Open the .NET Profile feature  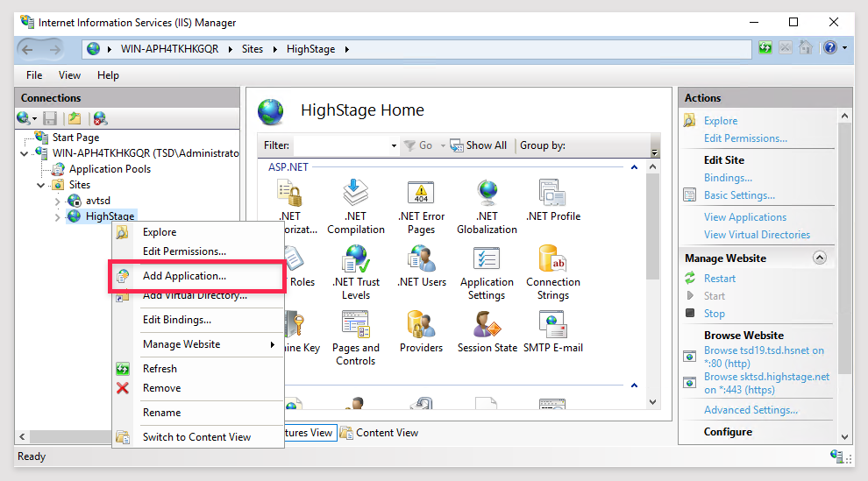(553, 200)
